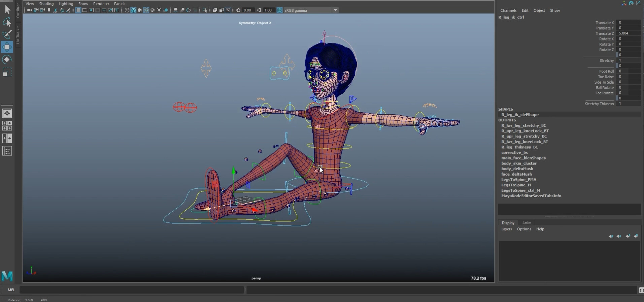
Task: Toggle the resolution gate
Action: (x=91, y=10)
